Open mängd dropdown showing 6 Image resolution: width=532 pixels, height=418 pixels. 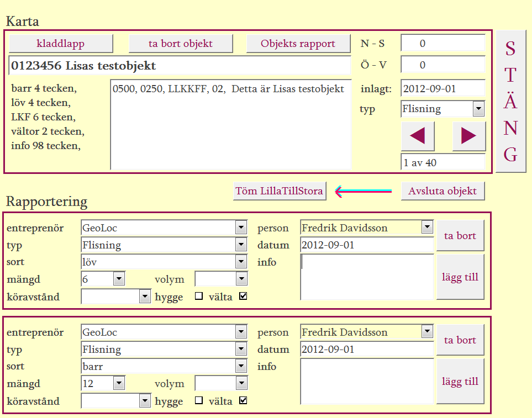pyautogui.click(x=119, y=279)
